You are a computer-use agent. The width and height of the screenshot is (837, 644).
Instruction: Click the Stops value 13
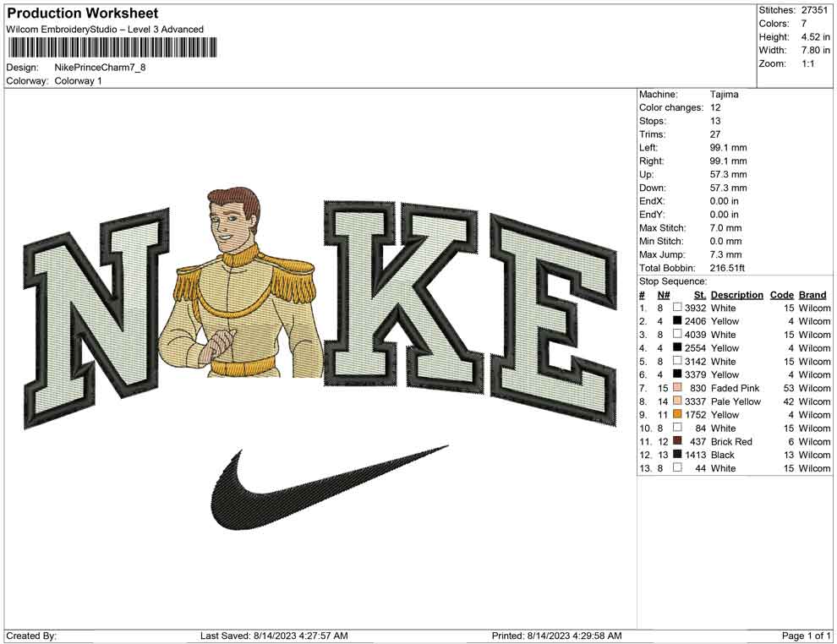pos(715,121)
